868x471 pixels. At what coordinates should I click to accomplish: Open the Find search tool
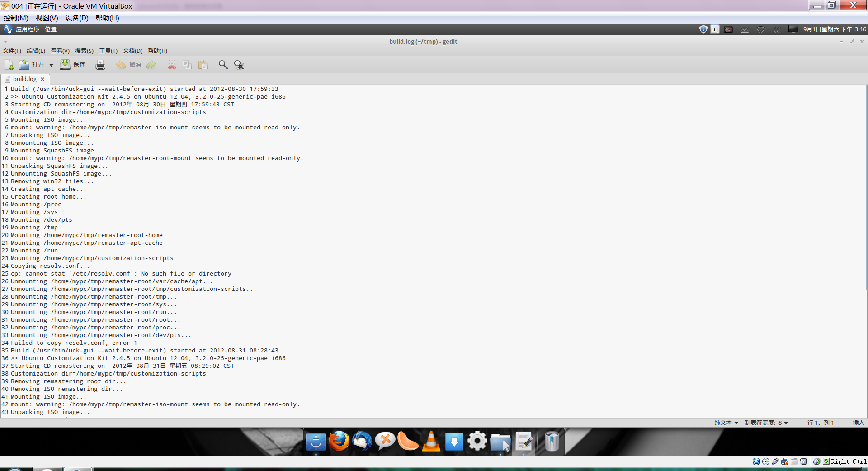[223, 65]
